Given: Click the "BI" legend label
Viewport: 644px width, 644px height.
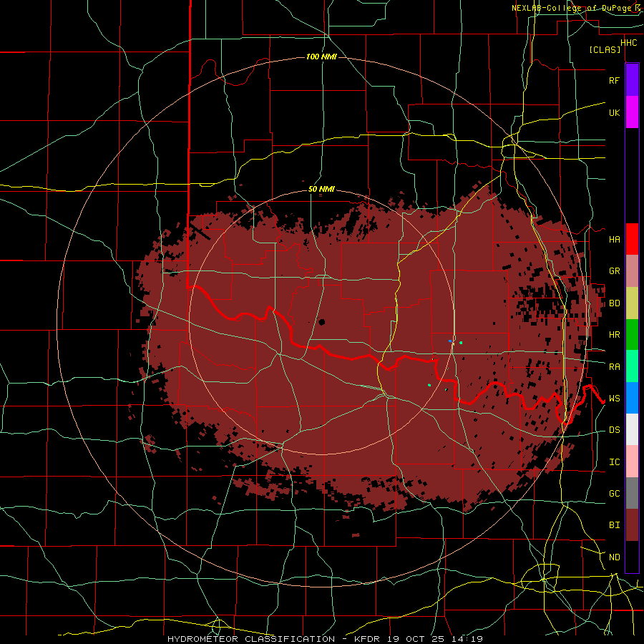Looking at the screenshot, I should 614,525.
